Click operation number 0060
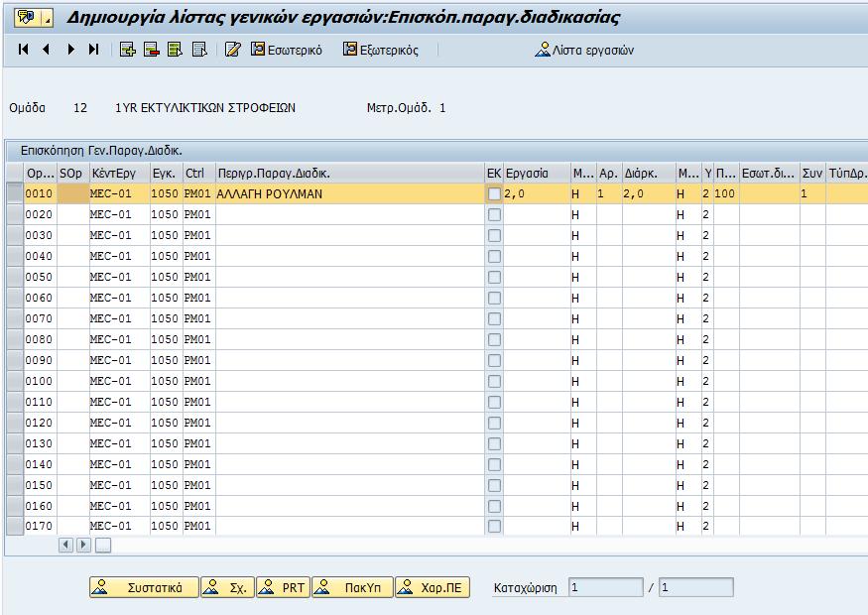The width and height of the screenshot is (868, 615). click(41, 298)
